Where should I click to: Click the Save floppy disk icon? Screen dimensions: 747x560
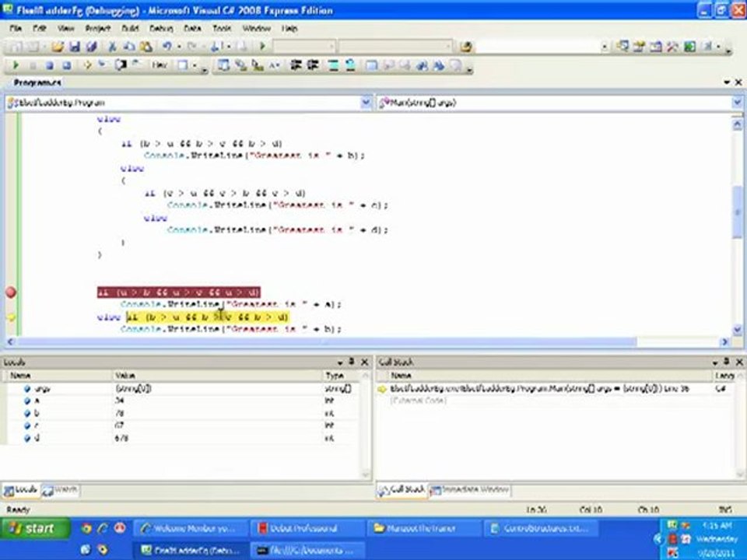tap(75, 47)
